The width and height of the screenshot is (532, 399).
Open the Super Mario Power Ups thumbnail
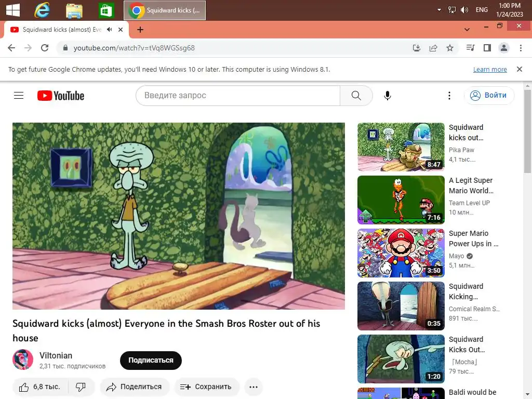401,253
